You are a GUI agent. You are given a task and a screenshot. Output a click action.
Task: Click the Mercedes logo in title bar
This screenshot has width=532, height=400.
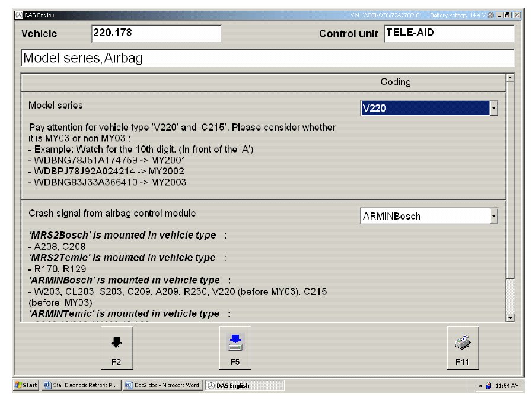click(x=18, y=14)
